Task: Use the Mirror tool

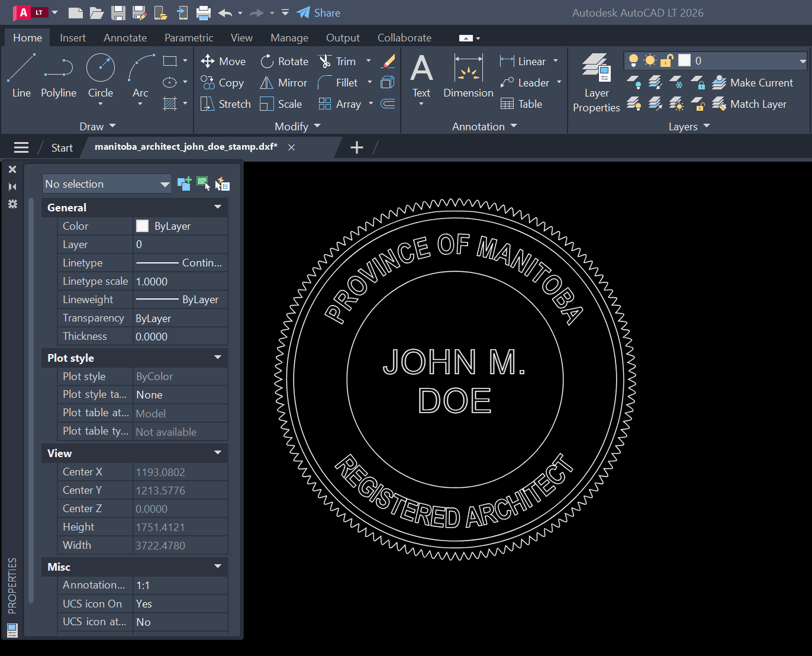Action: coord(283,83)
